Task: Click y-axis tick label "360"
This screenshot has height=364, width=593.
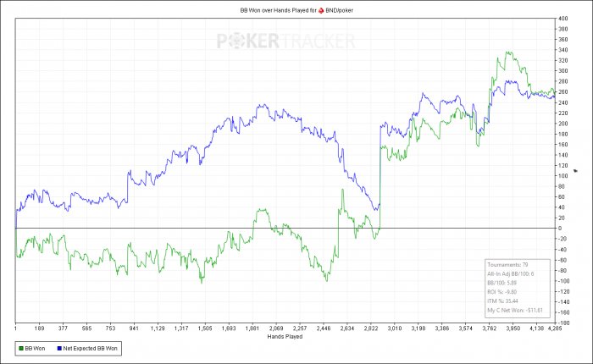Action: 563,39
